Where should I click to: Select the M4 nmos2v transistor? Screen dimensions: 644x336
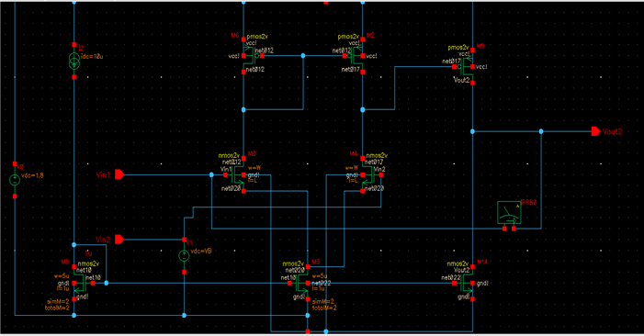[x=370, y=175]
